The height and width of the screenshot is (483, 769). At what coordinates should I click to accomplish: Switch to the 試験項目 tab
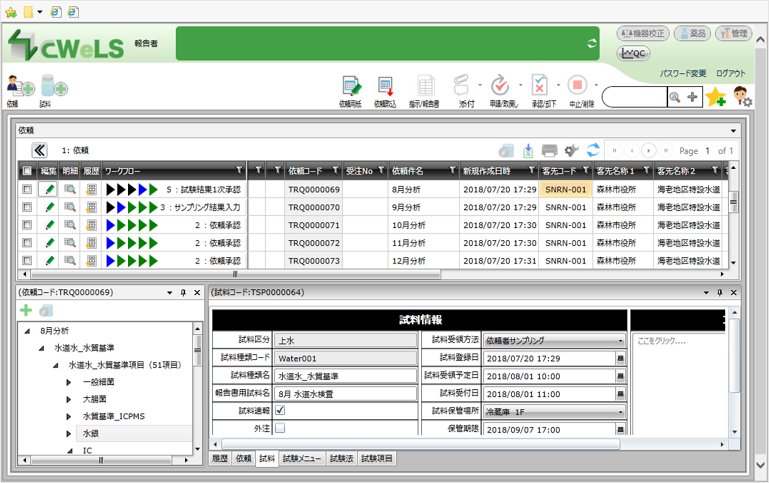[377, 458]
